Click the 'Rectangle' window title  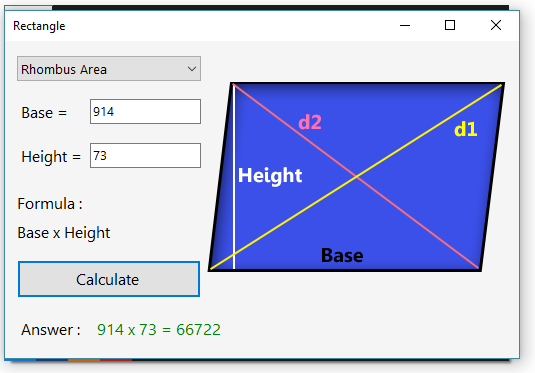click(39, 26)
